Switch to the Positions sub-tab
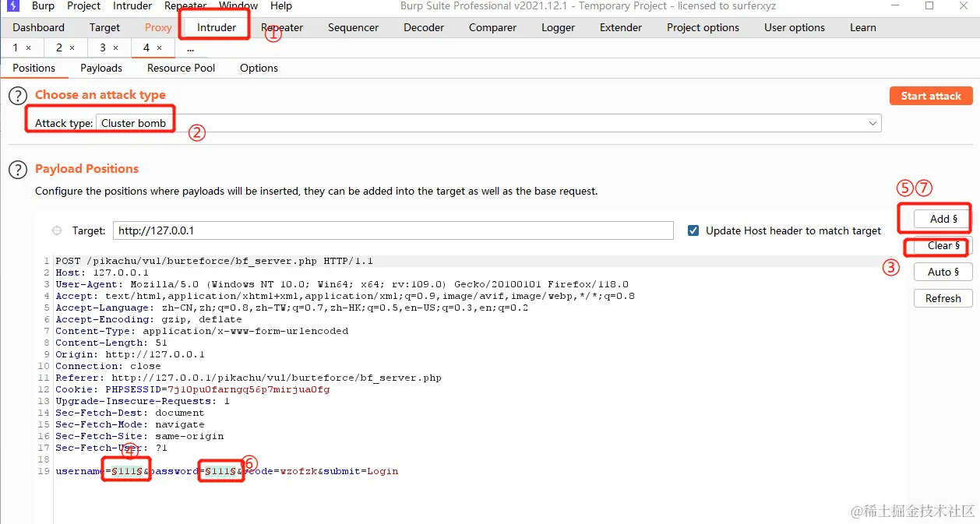Viewport: 980px width, 524px height. tap(34, 68)
